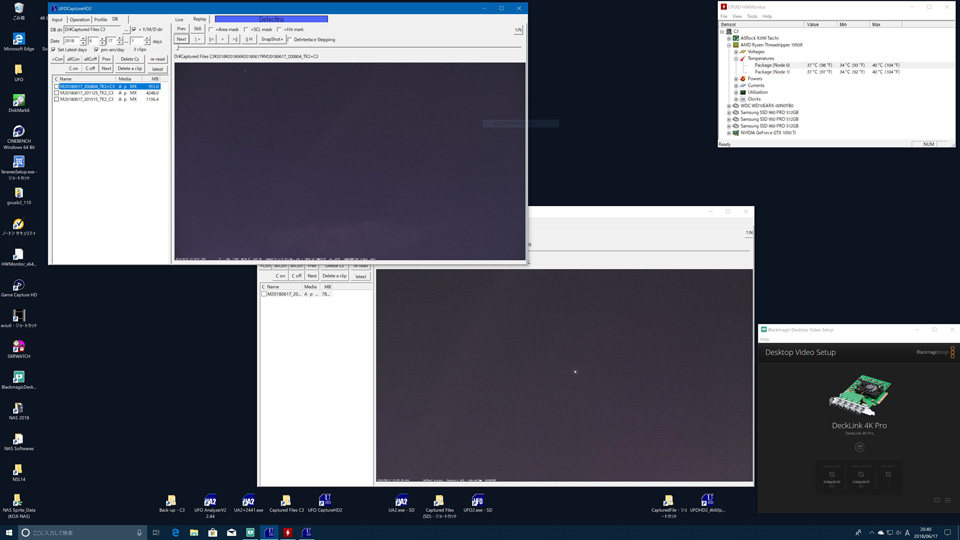Check the clip M20180617_201125_TK2_C3 checkbox
This screenshot has height=540, width=960.
(57, 93)
